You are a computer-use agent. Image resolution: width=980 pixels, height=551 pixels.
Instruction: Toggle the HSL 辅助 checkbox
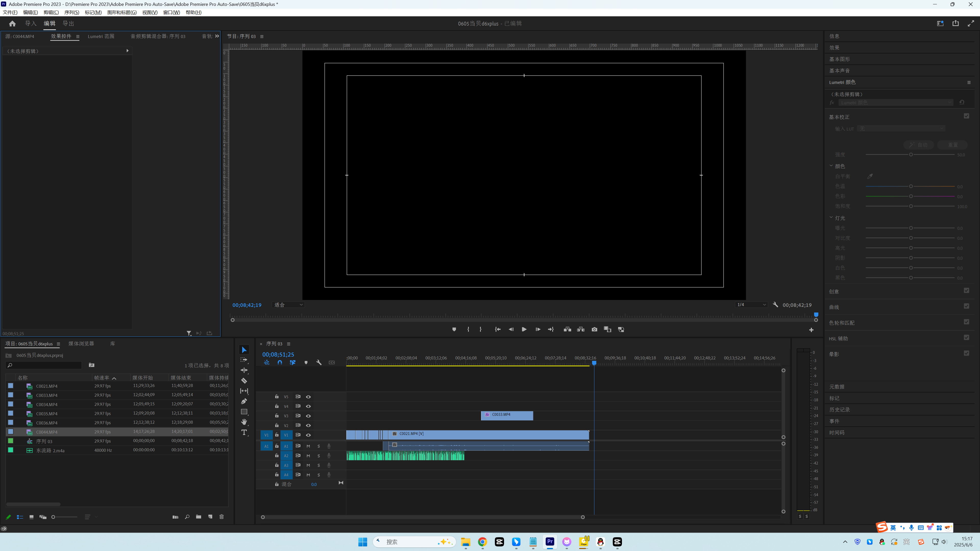click(x=966, y=338)
